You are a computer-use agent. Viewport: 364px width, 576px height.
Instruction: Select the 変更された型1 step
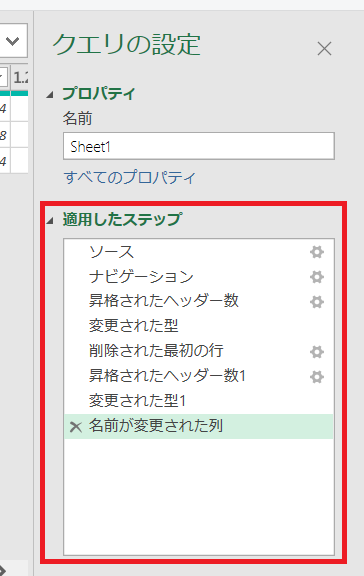[x=199, y=401]
